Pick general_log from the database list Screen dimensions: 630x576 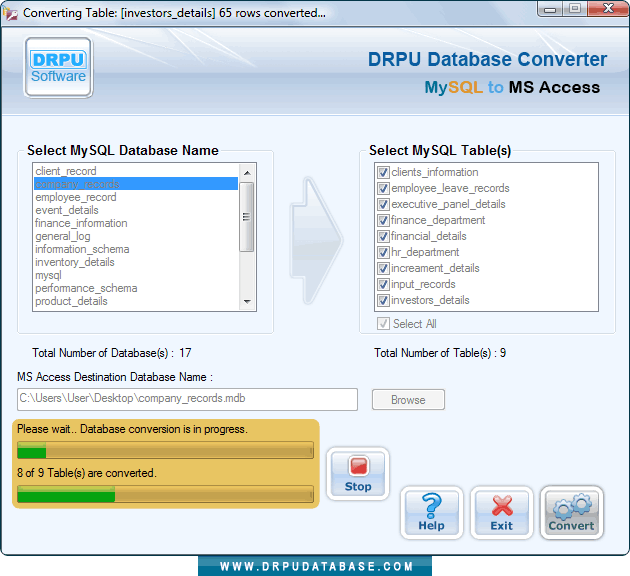(136, 236)
